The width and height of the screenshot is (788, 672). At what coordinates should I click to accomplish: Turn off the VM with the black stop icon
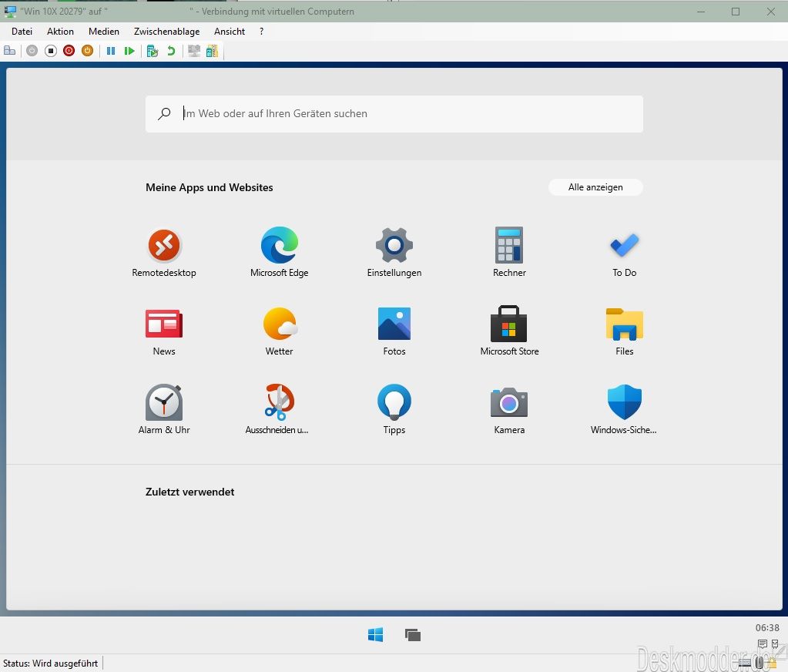click(50, 51)
